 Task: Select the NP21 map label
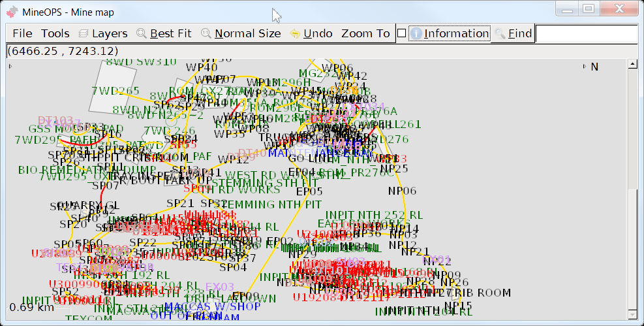[x=415, y=252]
